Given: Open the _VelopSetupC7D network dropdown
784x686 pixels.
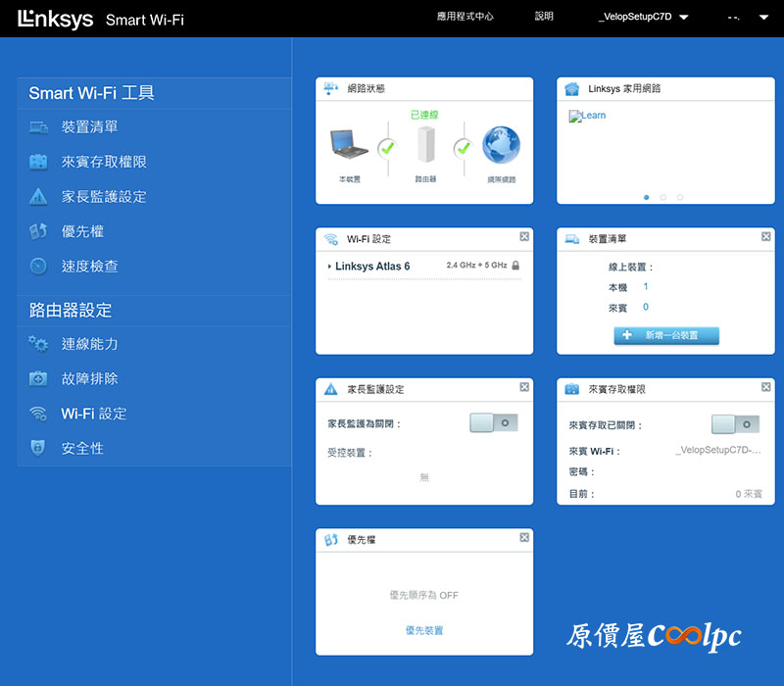Looking at the screenshot, I should point(644,17).
